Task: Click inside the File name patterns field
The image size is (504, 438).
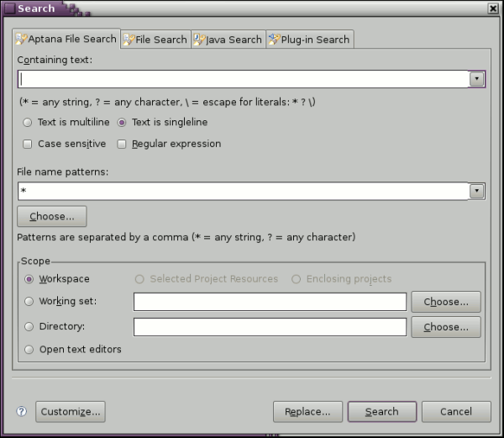Action: pyautogui.click(x=244, y=192)
